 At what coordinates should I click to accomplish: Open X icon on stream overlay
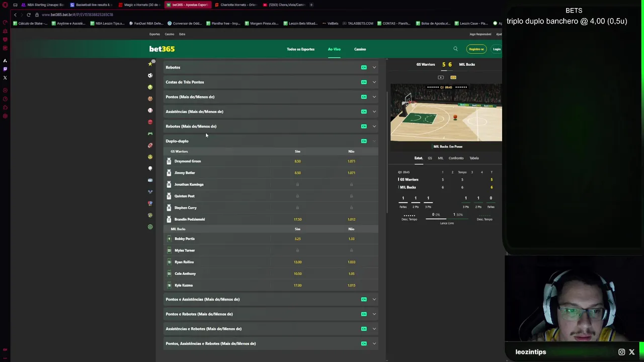click(x=632, y=352)
